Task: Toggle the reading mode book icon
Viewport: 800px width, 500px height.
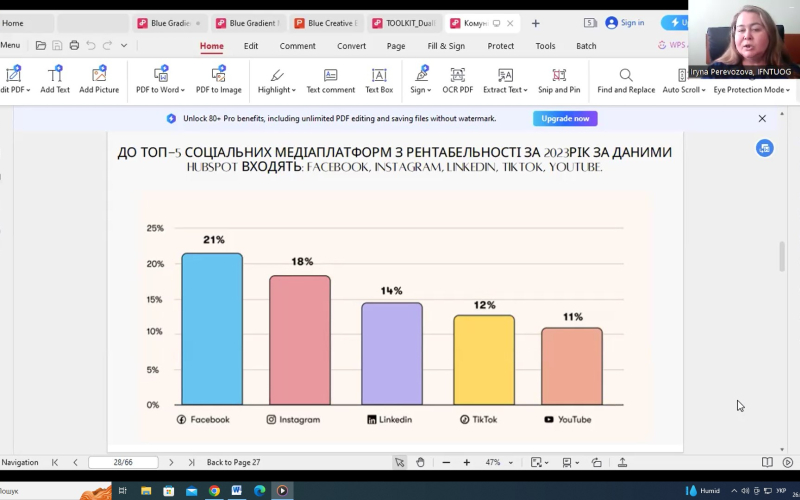Action: [x=767, y=462]
